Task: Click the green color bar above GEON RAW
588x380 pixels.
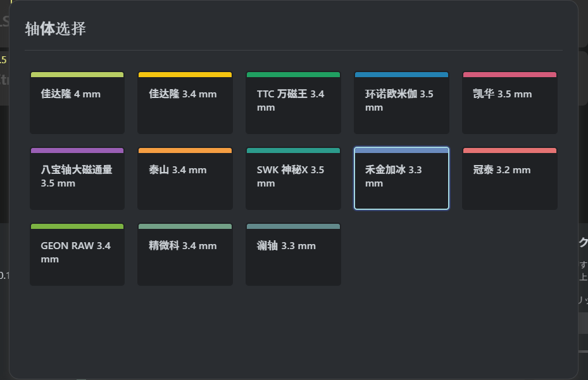Action: pos(77,226)
